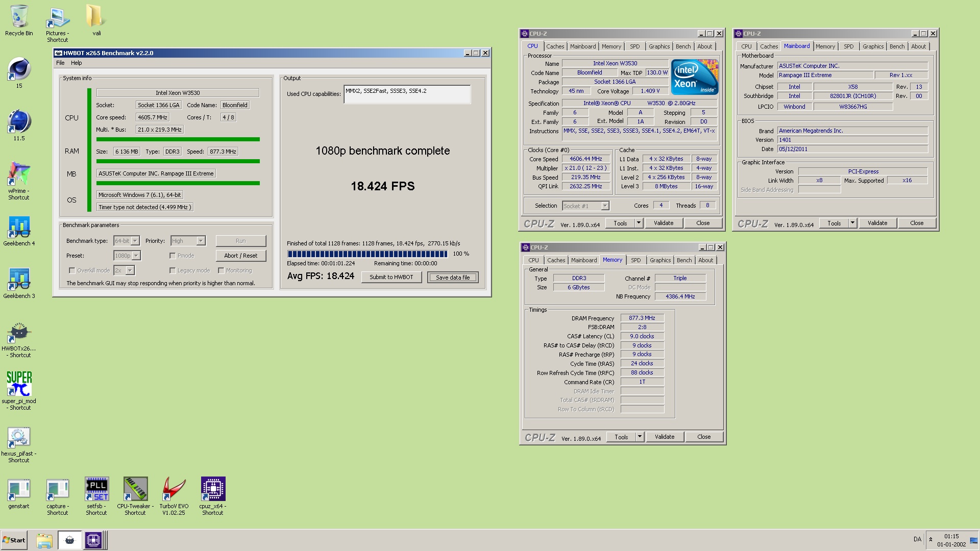
Task: Launch Cinebench 15 desktop icon
Action: 19,73
